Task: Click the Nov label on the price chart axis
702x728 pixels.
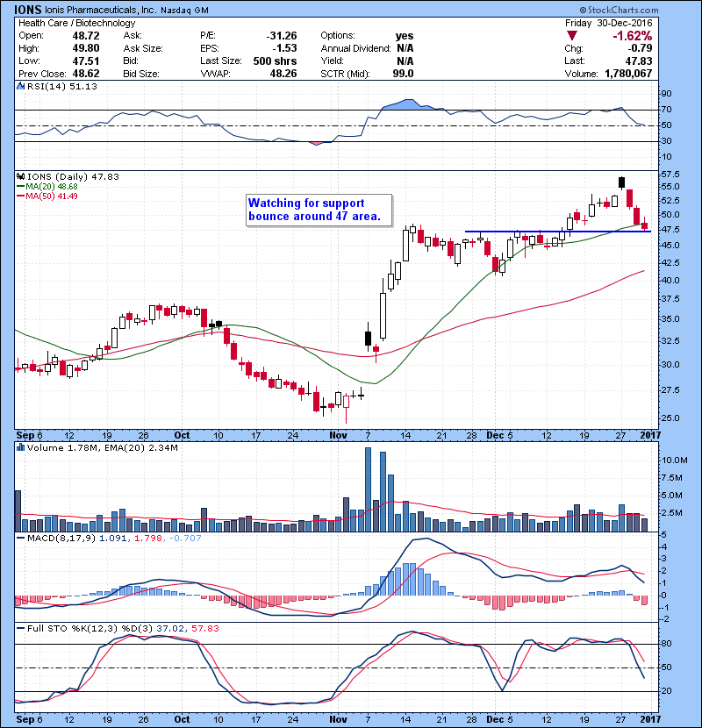Action: click(338, 436)
